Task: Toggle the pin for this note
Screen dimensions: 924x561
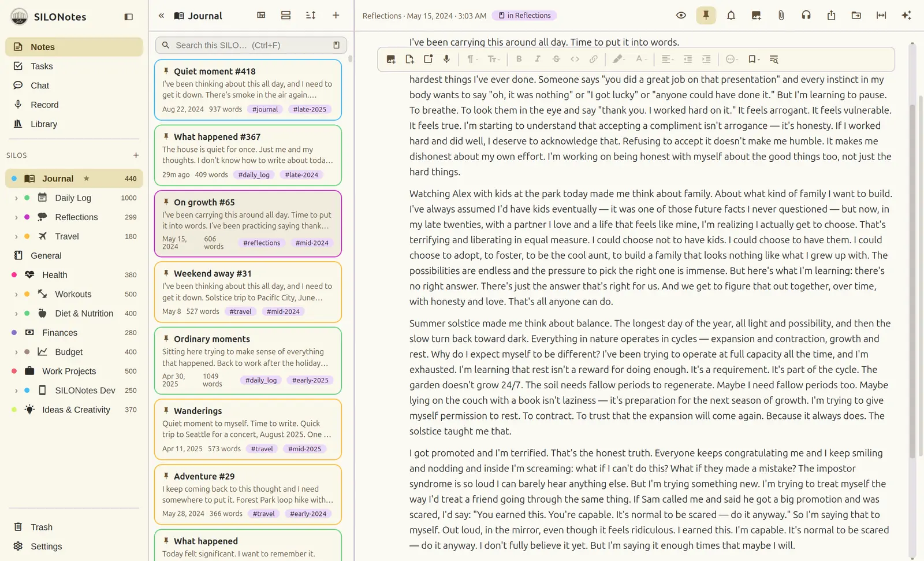Action: [x=706, y=16]
